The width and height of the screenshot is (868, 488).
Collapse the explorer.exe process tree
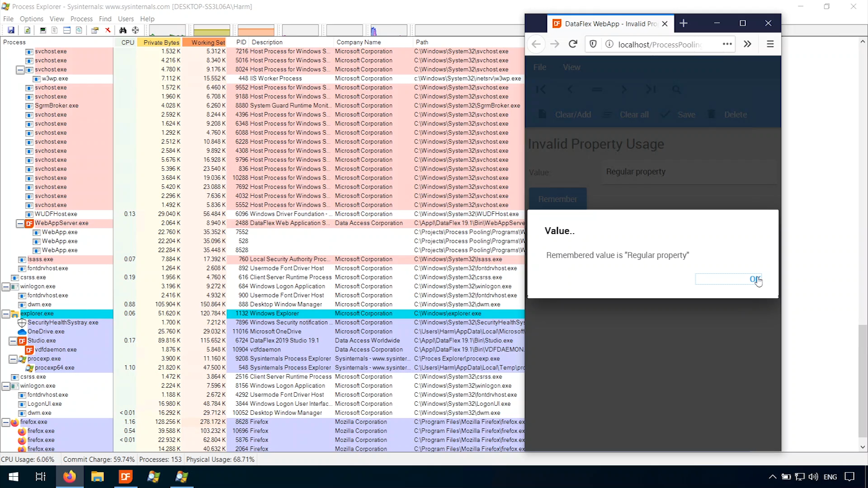coord(6,314)
